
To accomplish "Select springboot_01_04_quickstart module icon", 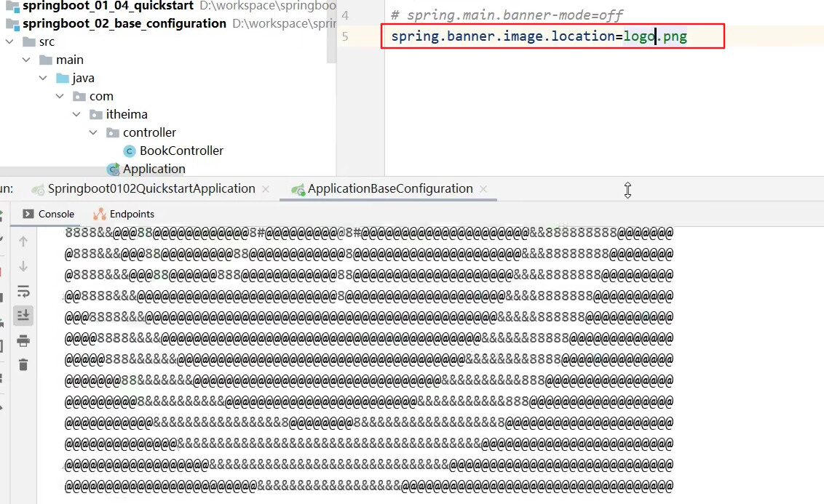I will tap(12, 7).
